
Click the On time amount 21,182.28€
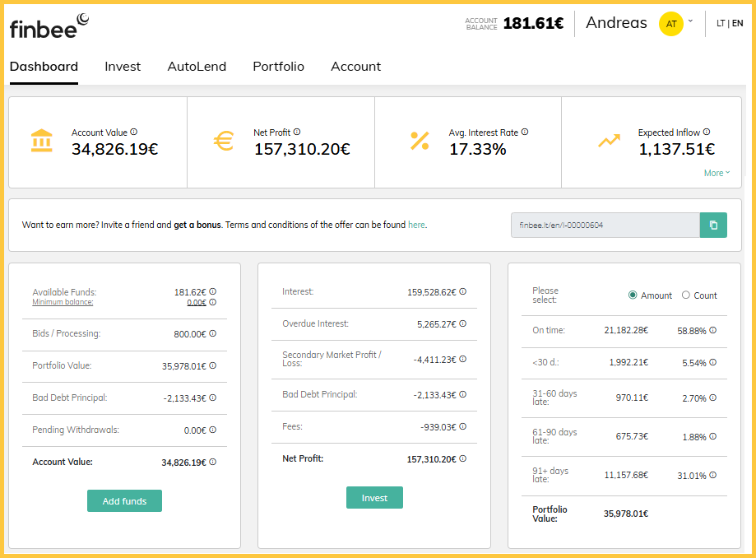(x=626, y=330)
